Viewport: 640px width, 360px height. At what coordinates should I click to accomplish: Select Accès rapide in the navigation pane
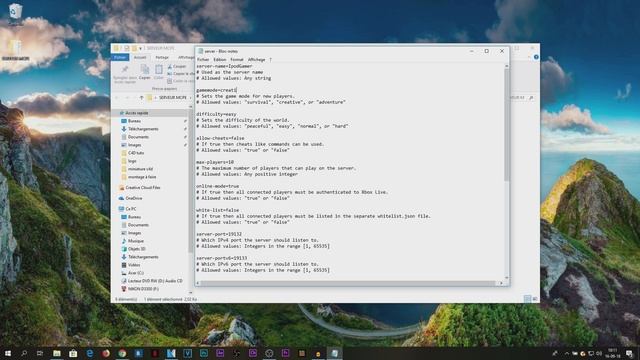tap(137, 113)
